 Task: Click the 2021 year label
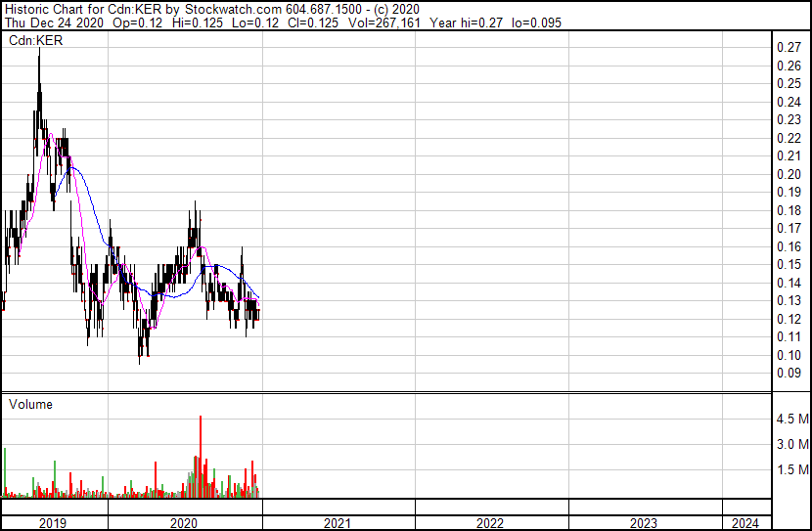tap(338, 523)
